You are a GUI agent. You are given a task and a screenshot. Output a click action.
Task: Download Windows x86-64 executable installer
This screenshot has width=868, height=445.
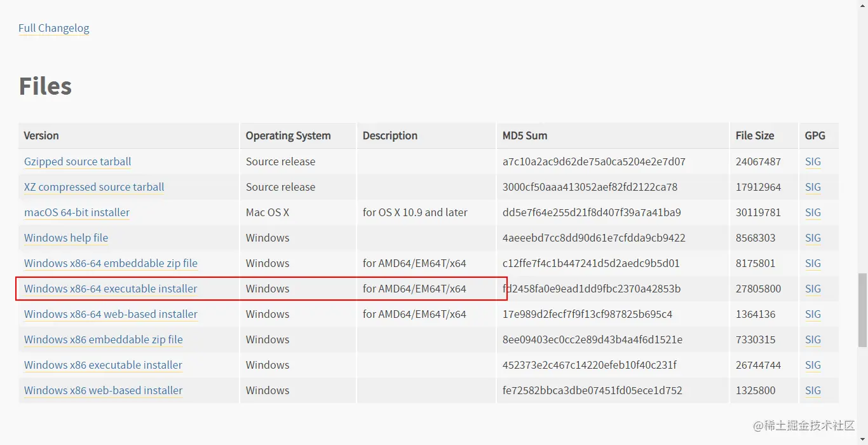pos(111,289)
